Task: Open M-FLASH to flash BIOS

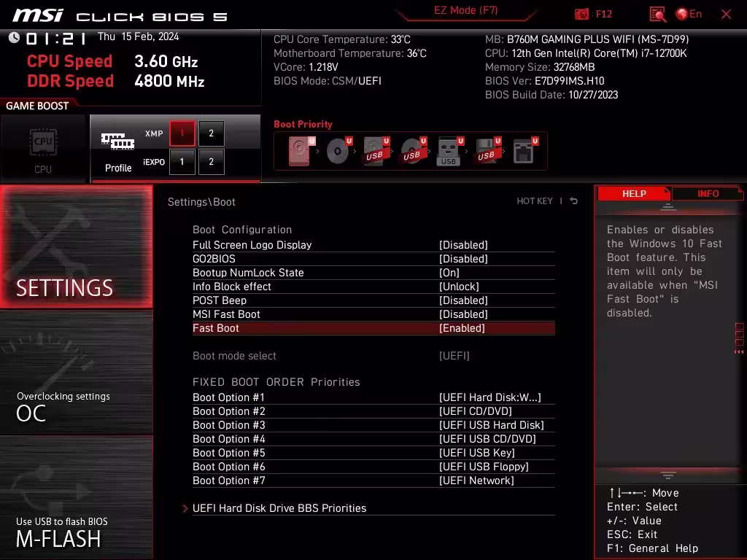Action: 76,497
